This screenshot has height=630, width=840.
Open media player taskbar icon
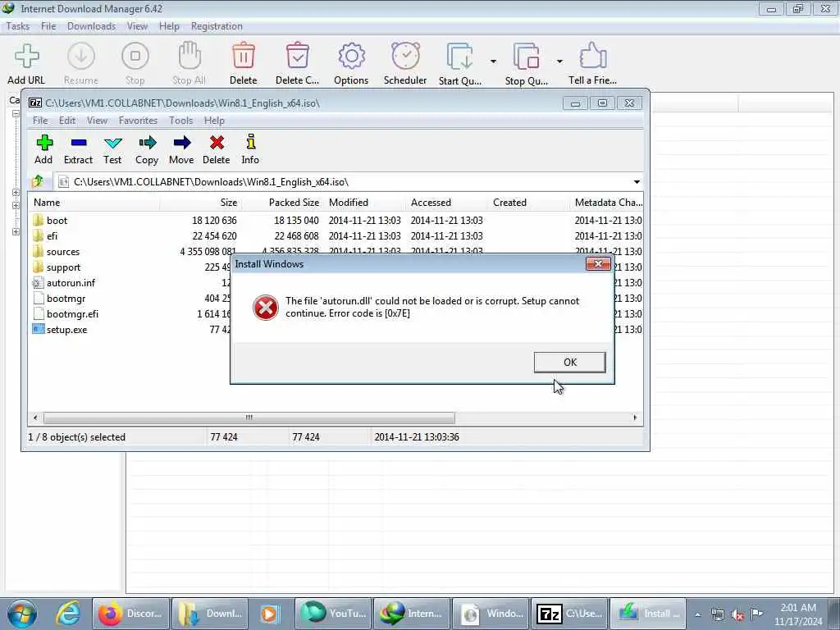pyautogui.click(x=269, y=614)
